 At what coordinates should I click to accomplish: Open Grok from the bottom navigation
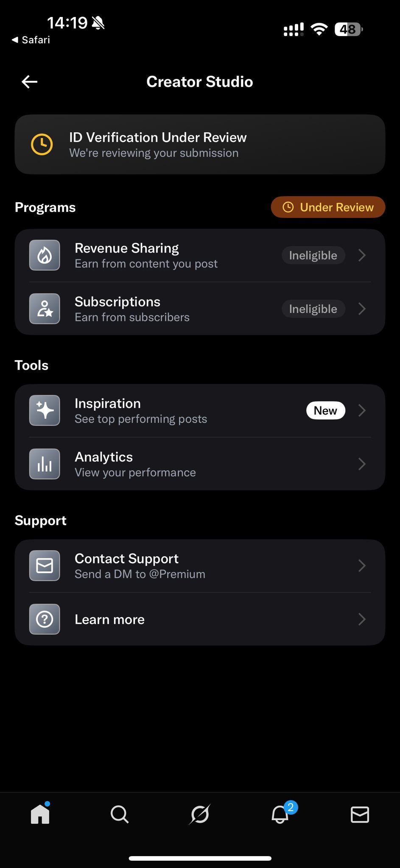[x=200, y=814]
